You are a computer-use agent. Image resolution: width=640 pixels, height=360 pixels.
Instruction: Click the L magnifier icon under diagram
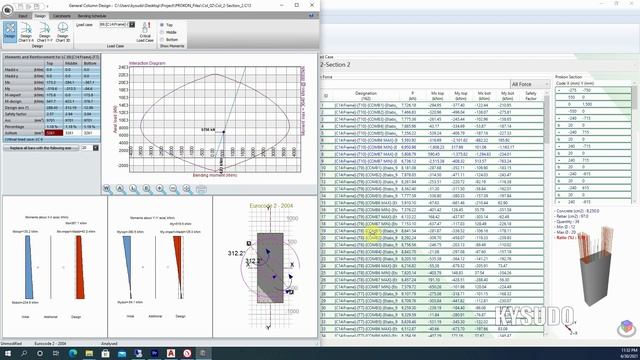click(x=133, y=189)
